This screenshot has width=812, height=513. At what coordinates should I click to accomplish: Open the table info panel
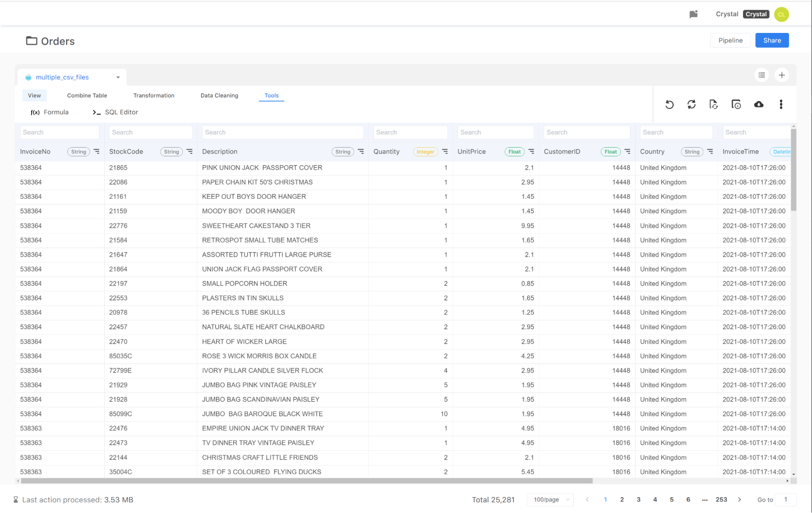(x=736, y=104)
